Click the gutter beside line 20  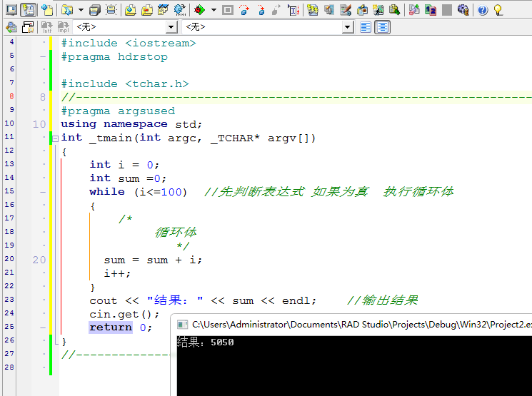tap(39, 260)
